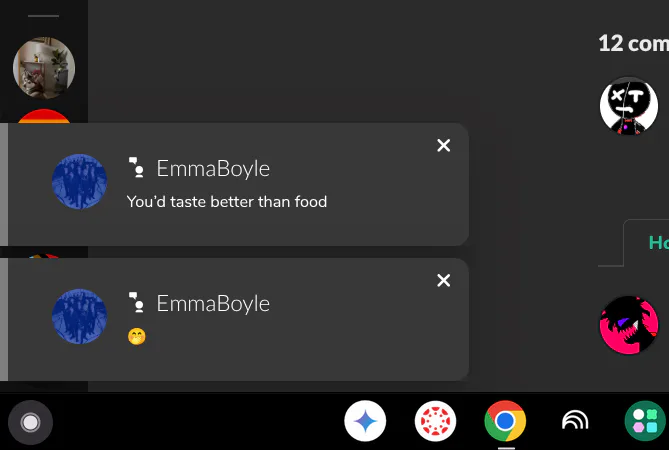
Task: Open the pink and black monster avatar
Action: coord(629,325)
